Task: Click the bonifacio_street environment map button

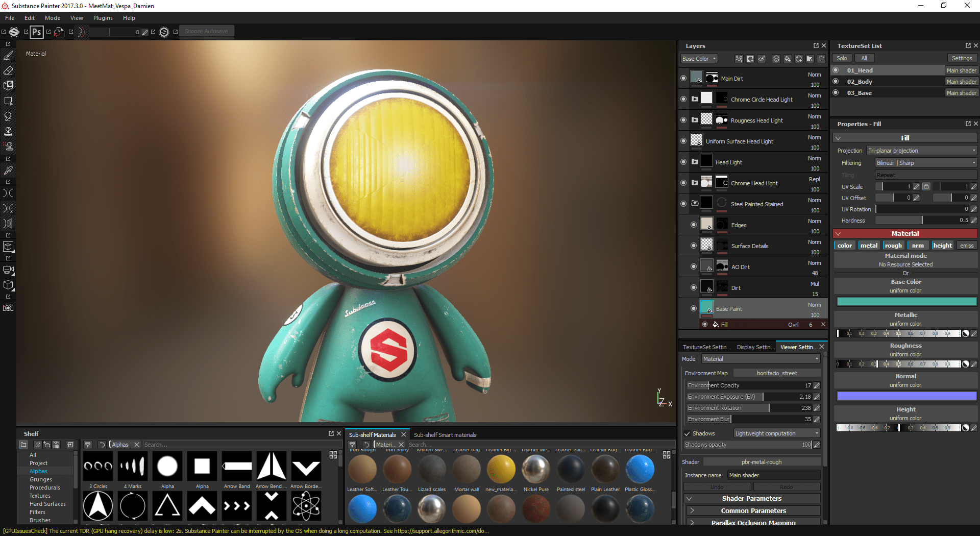Action: [776, 373]
